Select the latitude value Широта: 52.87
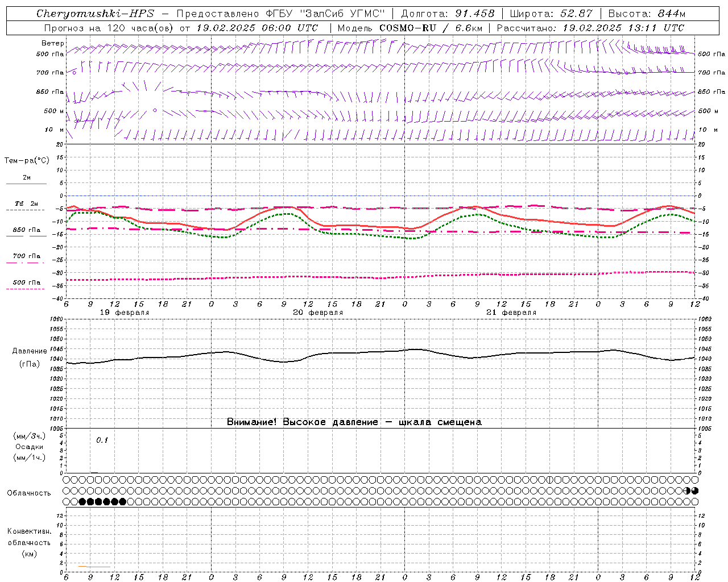The image size is (728, 582). (551, 14)
